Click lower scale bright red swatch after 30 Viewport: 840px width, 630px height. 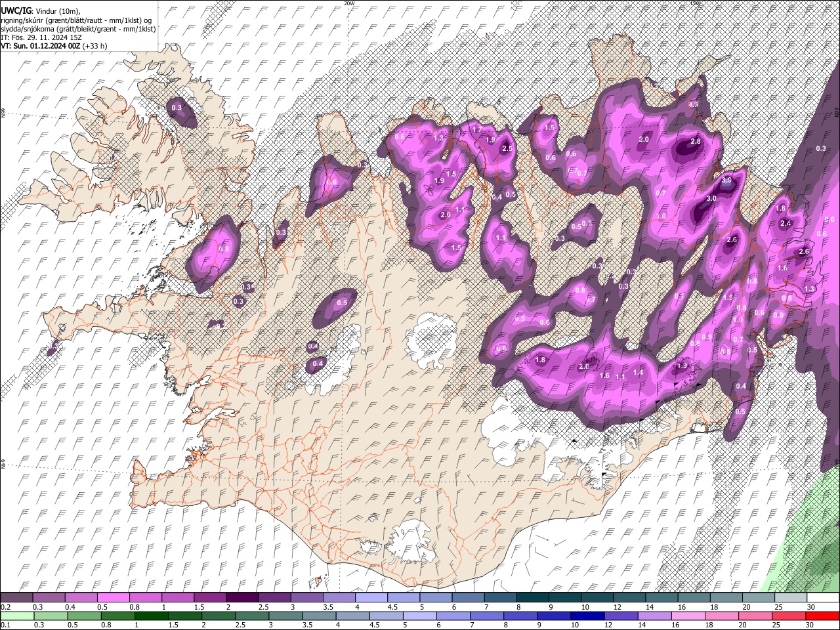pyautogui.click(x=822, y=616)
